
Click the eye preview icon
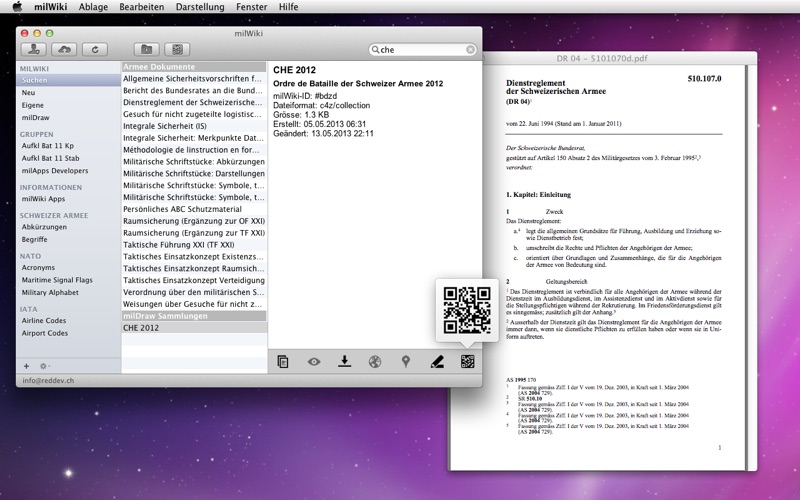(314, 362)
